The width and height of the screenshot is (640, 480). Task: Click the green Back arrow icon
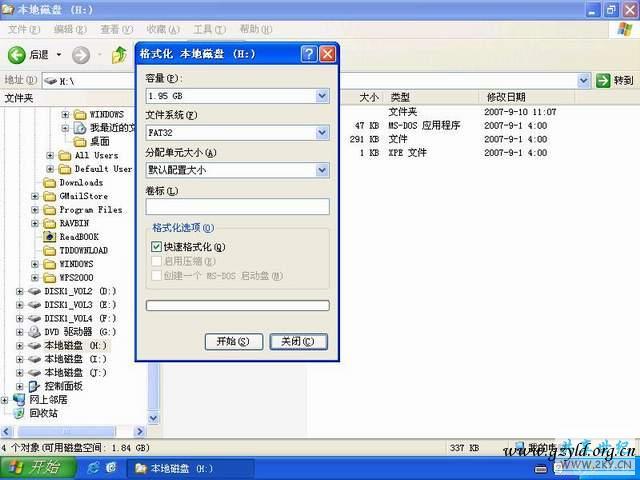pos(17,54)
